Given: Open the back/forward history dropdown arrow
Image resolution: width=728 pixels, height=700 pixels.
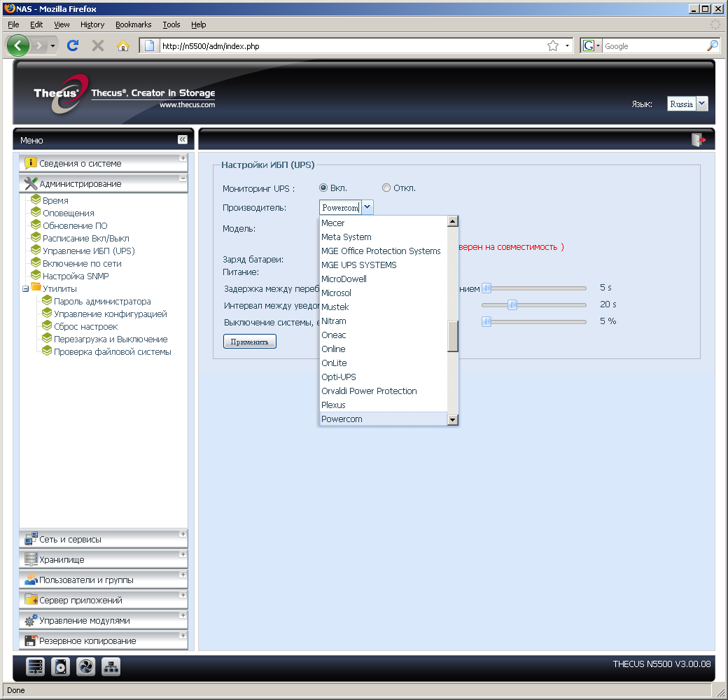Looking at the screenshot, I should pyautogui.click(x=52, y=45).
